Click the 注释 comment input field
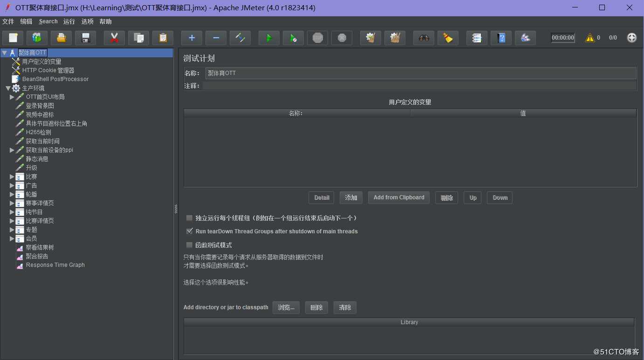The width and height of the screenshot is (644, 360). point(419,86)
